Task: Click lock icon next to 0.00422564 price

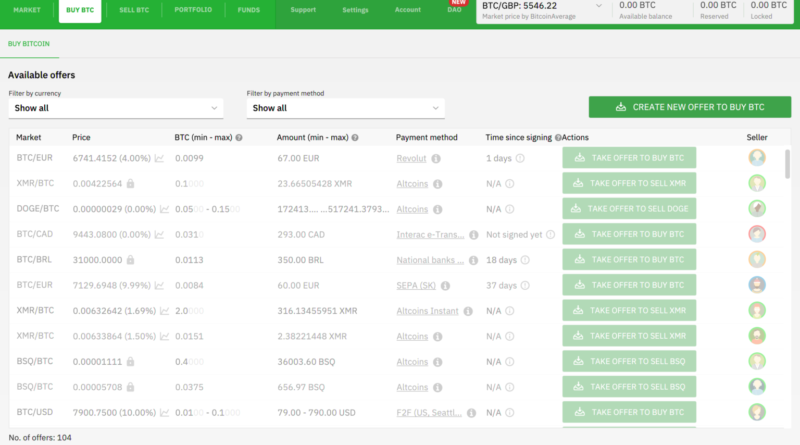Action: pos(131,183)
